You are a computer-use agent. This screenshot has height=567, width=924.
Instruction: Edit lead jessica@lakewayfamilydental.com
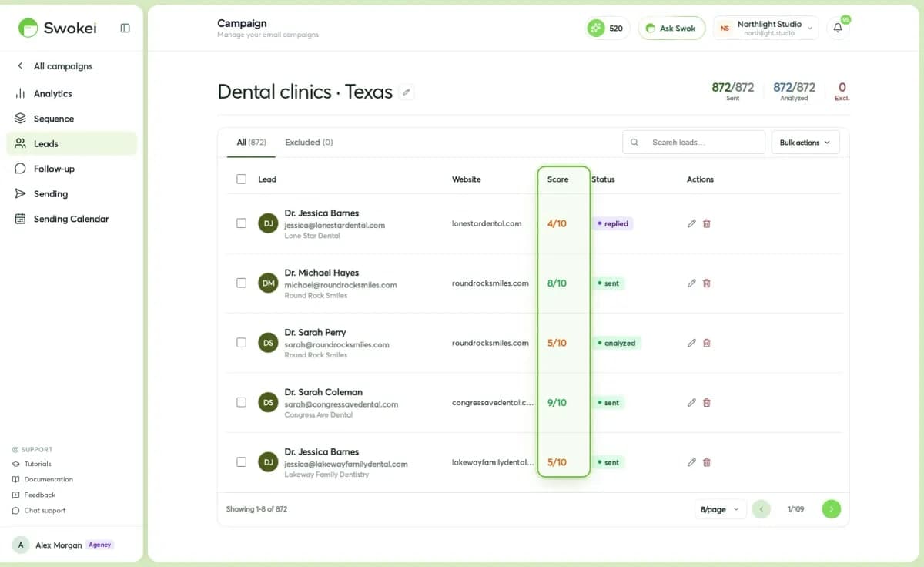[691, 462]
